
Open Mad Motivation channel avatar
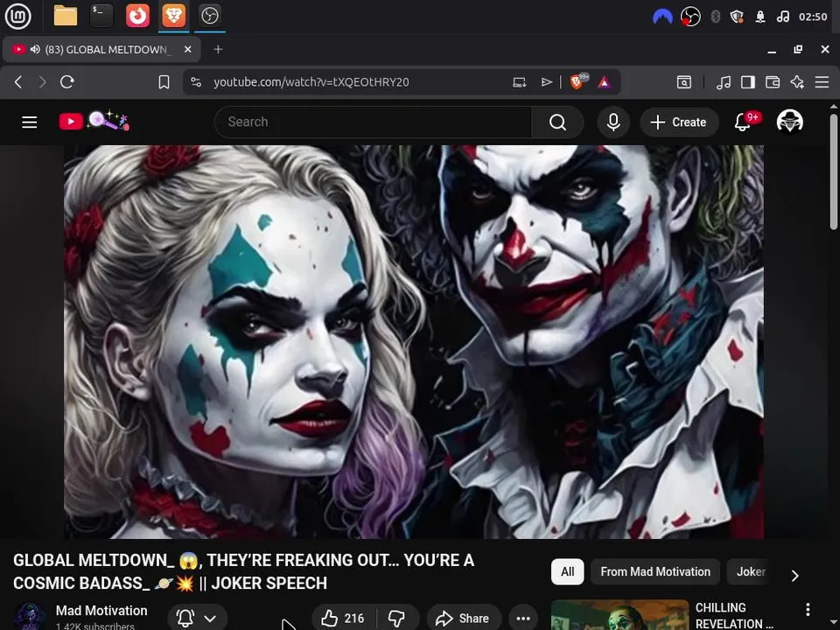(x=30, y=616)
